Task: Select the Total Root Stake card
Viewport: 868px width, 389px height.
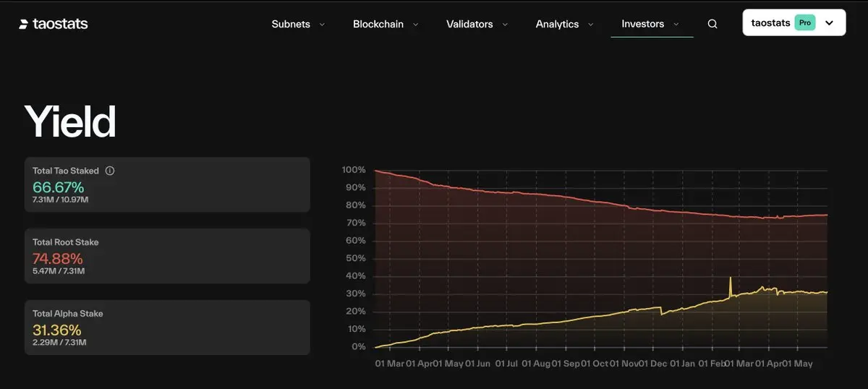Action: click(x=167, y=256)
